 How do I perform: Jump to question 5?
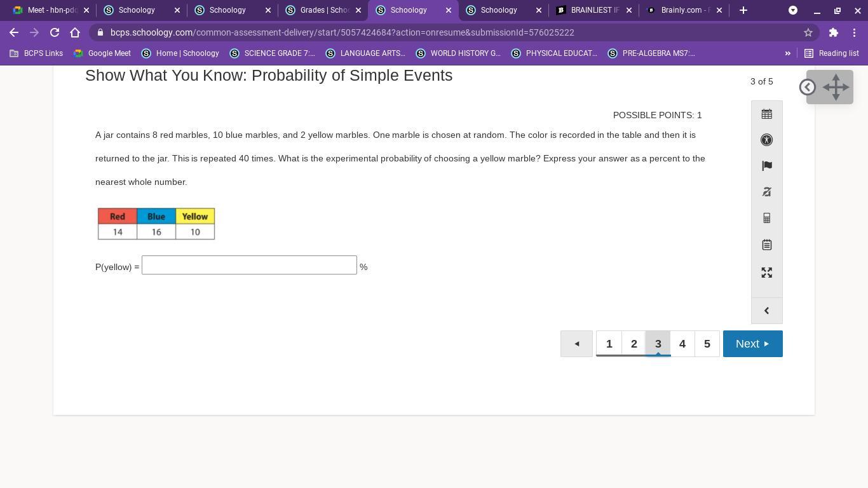[707, 344]
